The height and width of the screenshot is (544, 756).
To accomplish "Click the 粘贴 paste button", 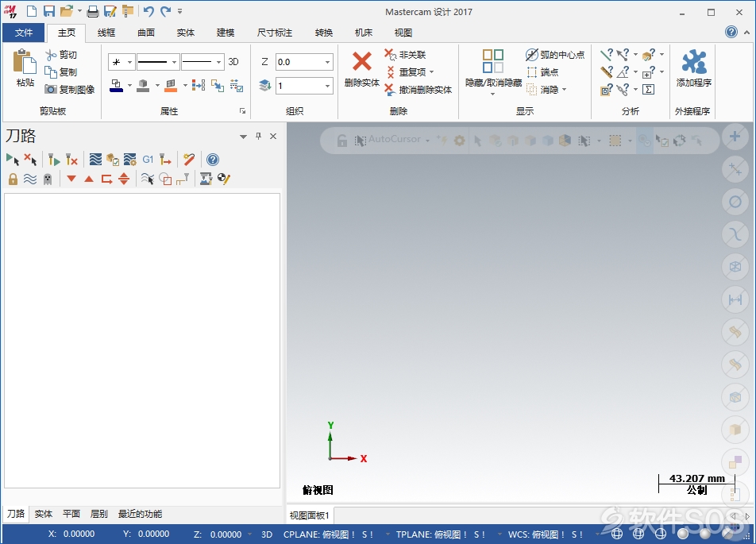I will click(x=25, y=68).
